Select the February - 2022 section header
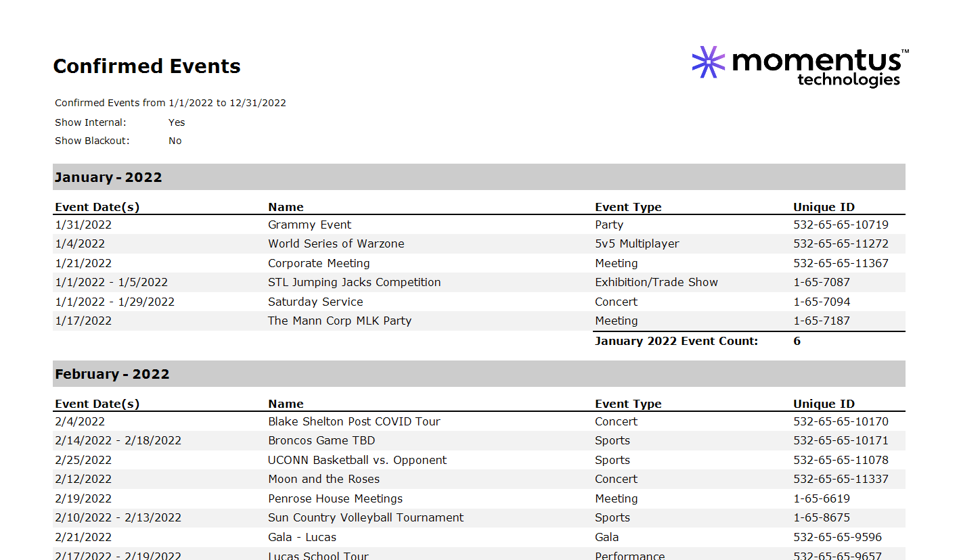Screen dimensions: 959x560 479,374
